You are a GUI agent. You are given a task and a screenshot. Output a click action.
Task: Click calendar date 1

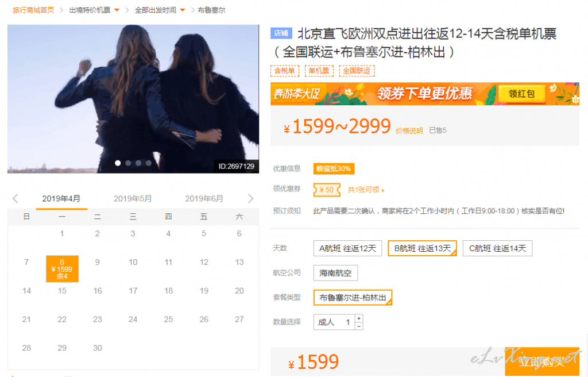click(x=62, y=233)
